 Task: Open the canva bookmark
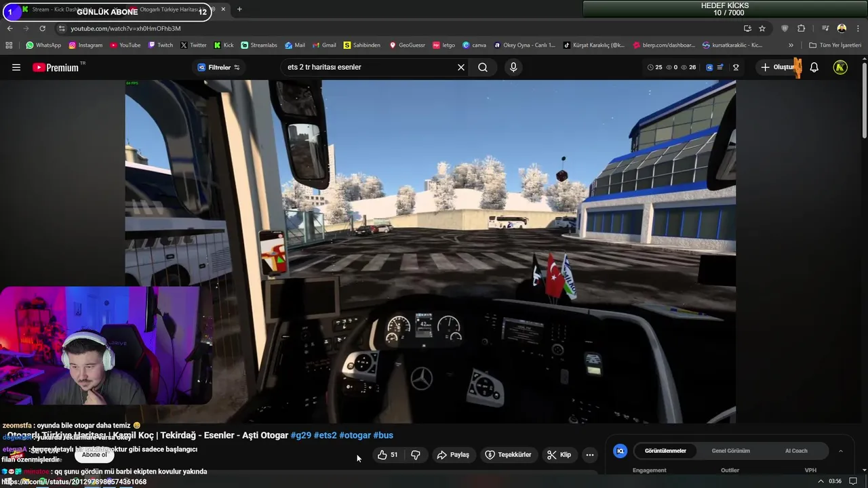point(474,45)
